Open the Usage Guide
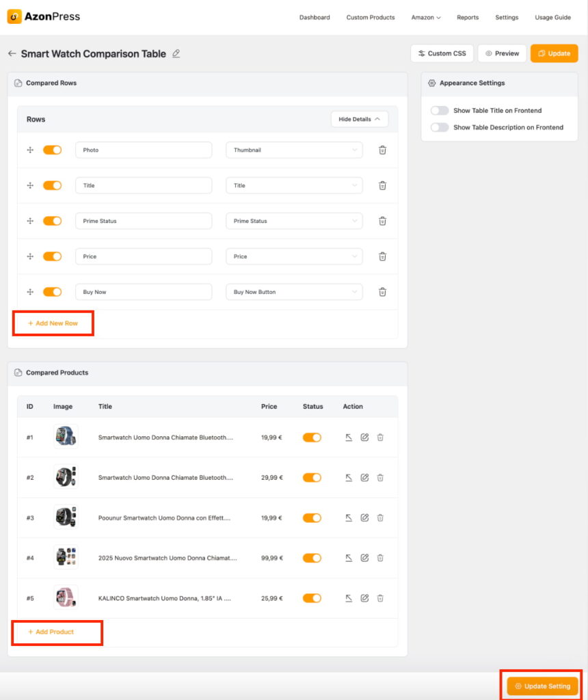 click(x=552, y=17)
